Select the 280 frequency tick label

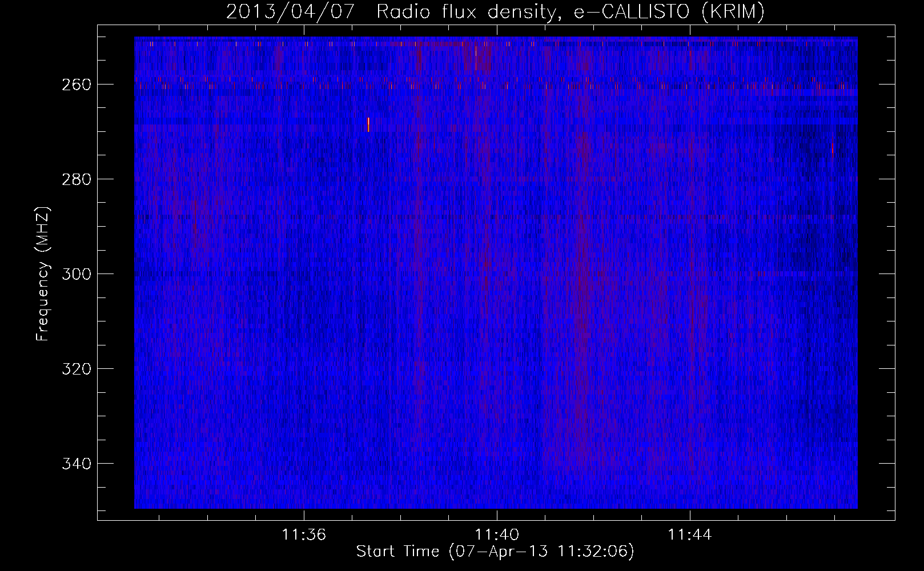(x=76, y=179)
